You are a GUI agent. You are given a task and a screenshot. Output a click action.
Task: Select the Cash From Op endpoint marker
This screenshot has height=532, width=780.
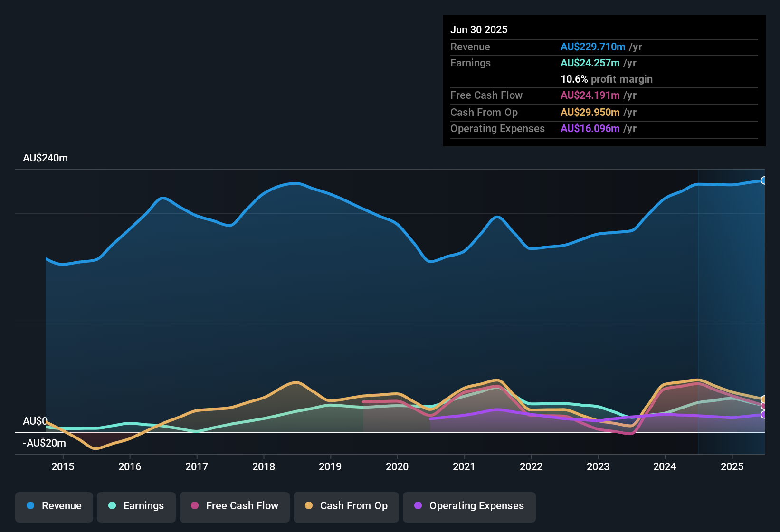click(764, 399)
